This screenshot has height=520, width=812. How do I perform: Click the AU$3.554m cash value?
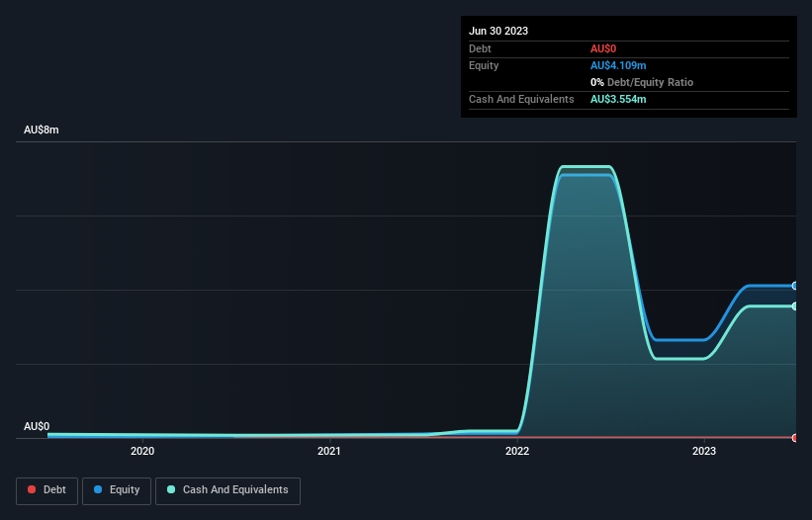(x=618, y=99)
